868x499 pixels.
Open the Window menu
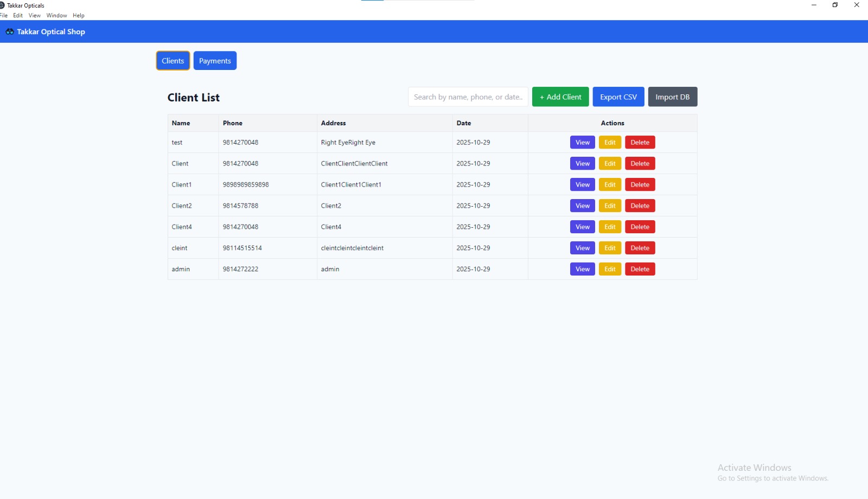pos(56,15)
